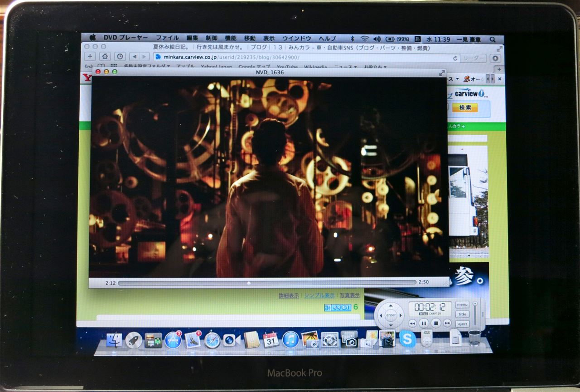Open Finder from the Dock

click(114, 340)
